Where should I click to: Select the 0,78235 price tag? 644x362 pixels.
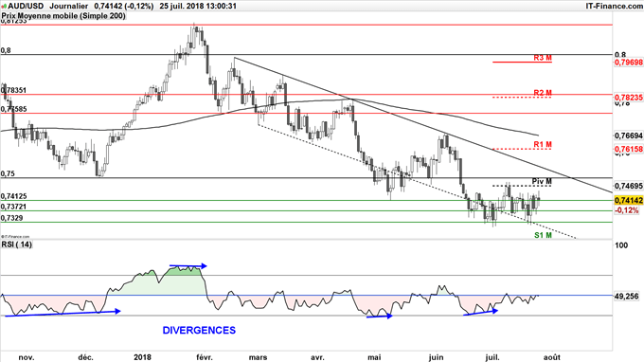click(629, 98)
